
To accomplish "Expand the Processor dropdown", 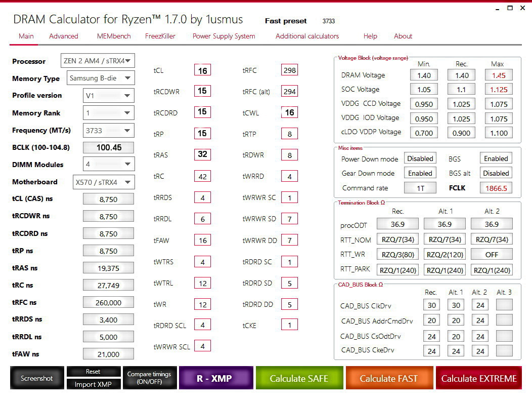I will 98,61.
